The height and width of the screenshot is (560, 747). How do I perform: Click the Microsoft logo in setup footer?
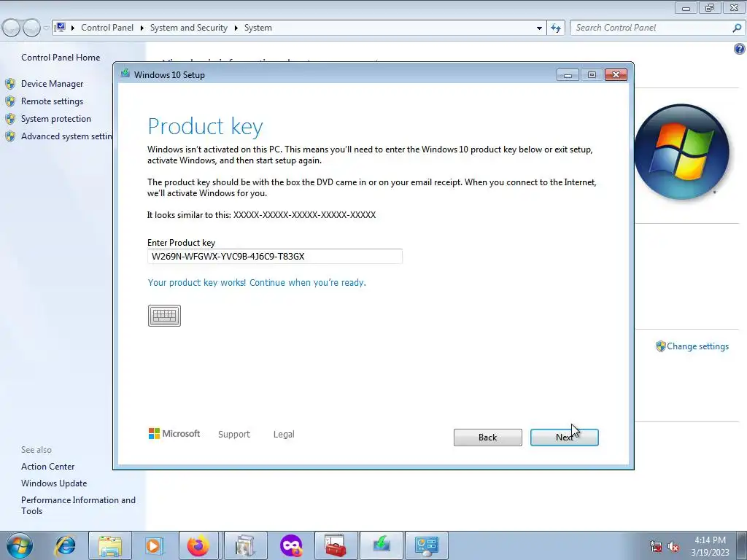coord(174,434)
